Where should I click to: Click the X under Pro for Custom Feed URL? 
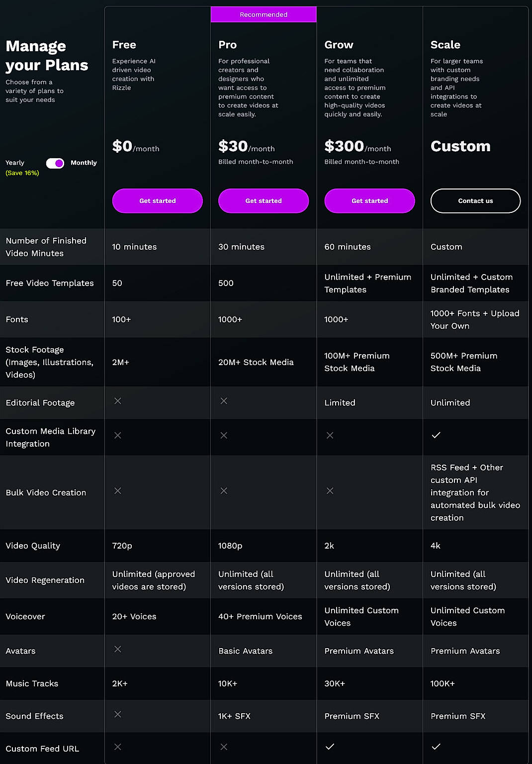[224, 747]
